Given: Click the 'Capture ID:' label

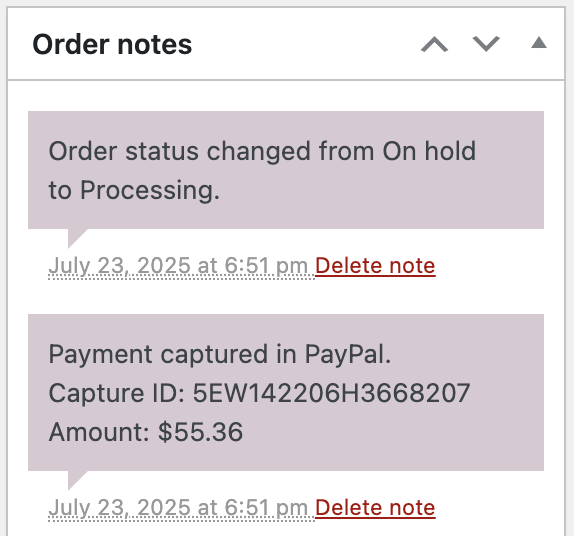Looking at the screenshot, I should pyautogui.click(x=117, y=393).
